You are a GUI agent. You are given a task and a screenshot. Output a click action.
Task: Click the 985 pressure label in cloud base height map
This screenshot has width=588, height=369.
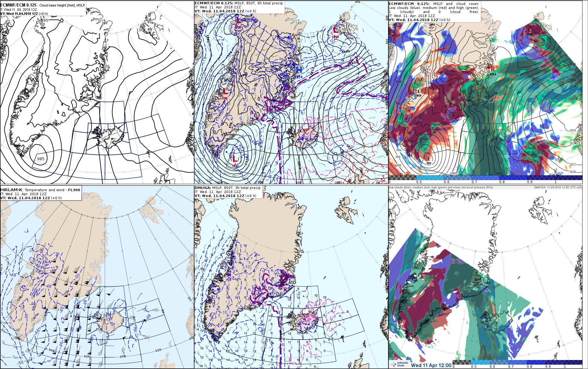pos(41,159)
